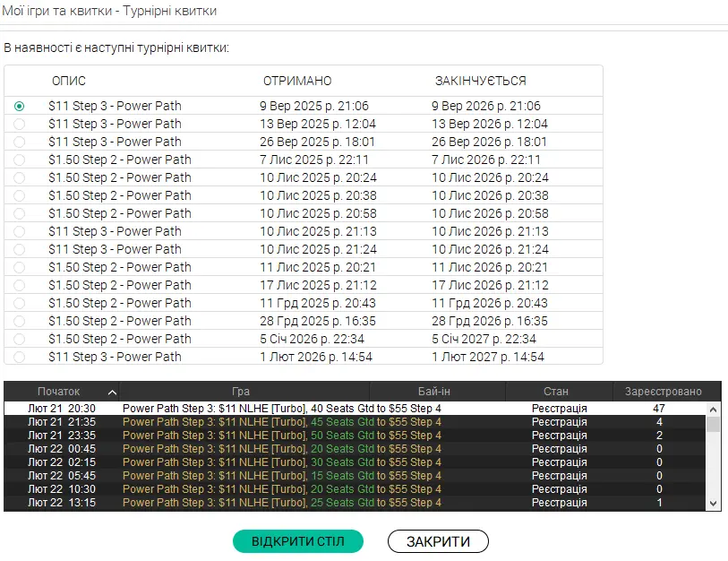Click the tournament list scrollbar up arrow
The image size is (728, 561).
click(713, 409)
